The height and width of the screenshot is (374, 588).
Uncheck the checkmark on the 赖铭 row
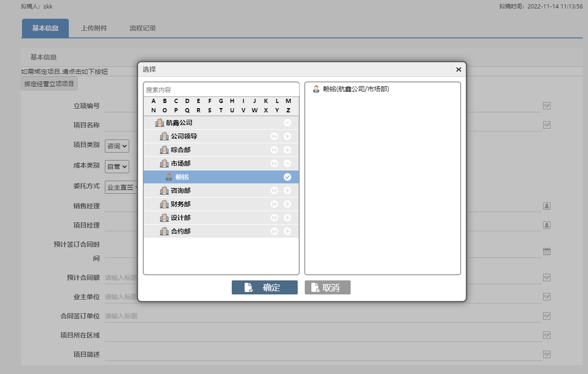point(287,177)
